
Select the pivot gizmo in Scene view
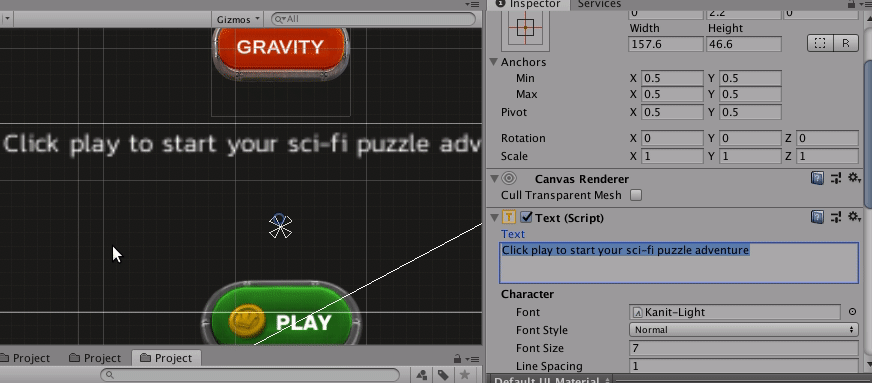pos(280,226)
